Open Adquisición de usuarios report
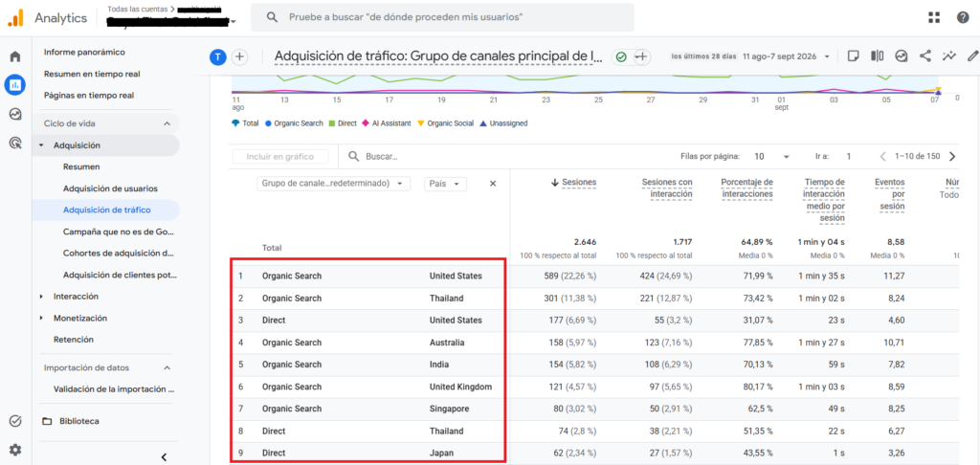 [110, 188]
